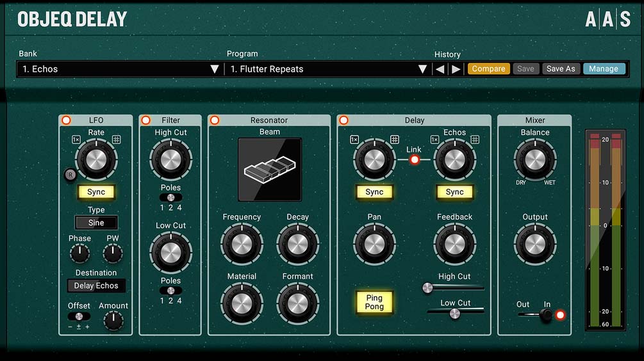Open the LFO Type Sine selector
This screenshot has height=361, width=644.
point(96,223)
